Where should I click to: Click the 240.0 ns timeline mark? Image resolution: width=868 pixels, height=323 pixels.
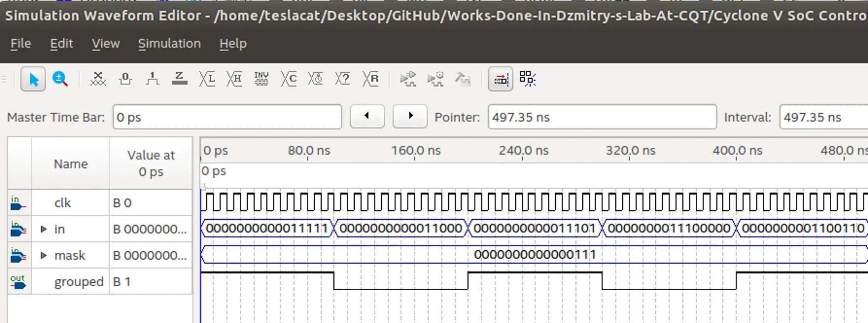pyautogui.click(x=523, y=151)
